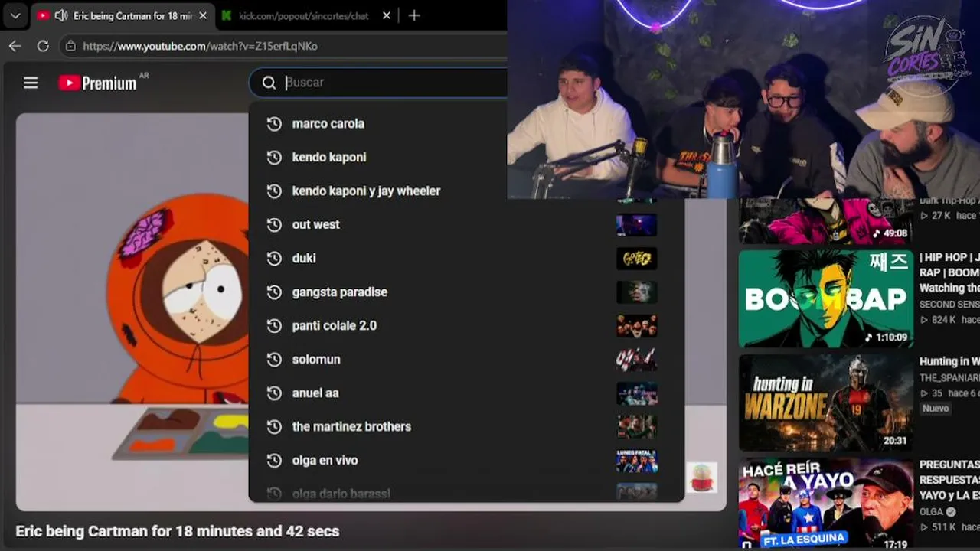Switch to the Eric being Cartman YouTube tab
The image size is (980, 551).
tap(122, 15)
